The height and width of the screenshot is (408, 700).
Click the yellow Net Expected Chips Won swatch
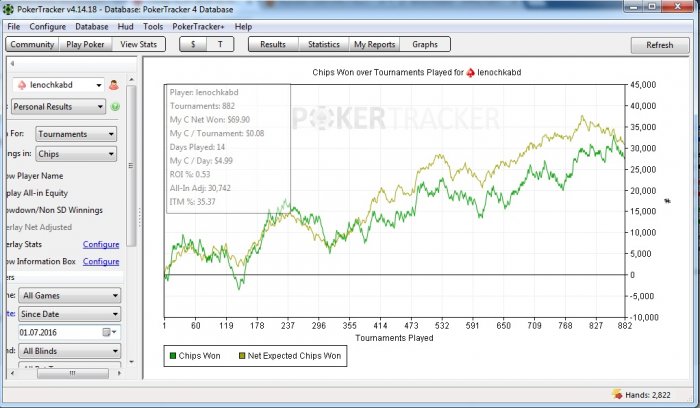[x=242, y=356]
